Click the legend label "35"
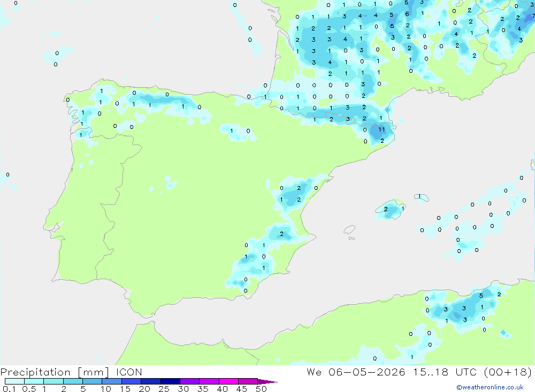Viewport: 535px width, 392px height. pyautogui.click(x=203, y=389)
